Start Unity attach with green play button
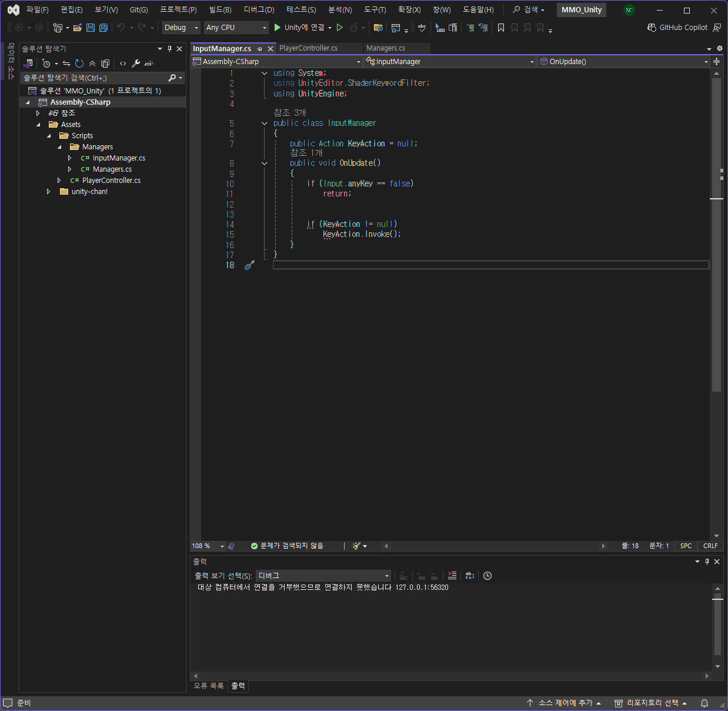This screenshot has width=728, height=711. click(x=278, y=28)
